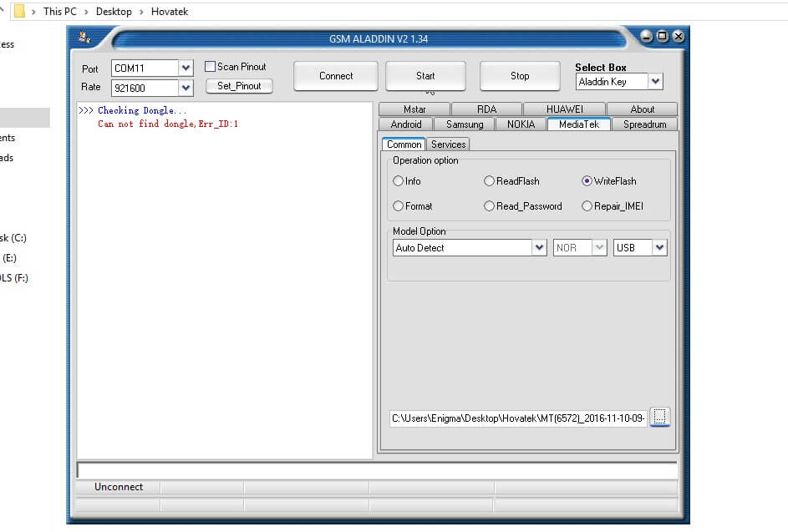The image size is (788, 532).
Task: Expand the USB connection type dropdown
Action: (x=659, y=248)
